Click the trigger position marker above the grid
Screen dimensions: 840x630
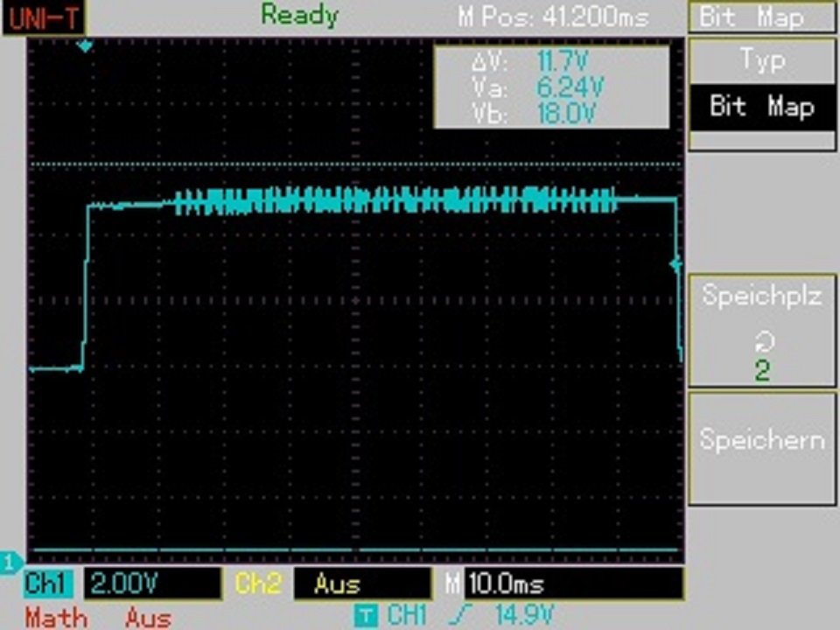[84, 45]
